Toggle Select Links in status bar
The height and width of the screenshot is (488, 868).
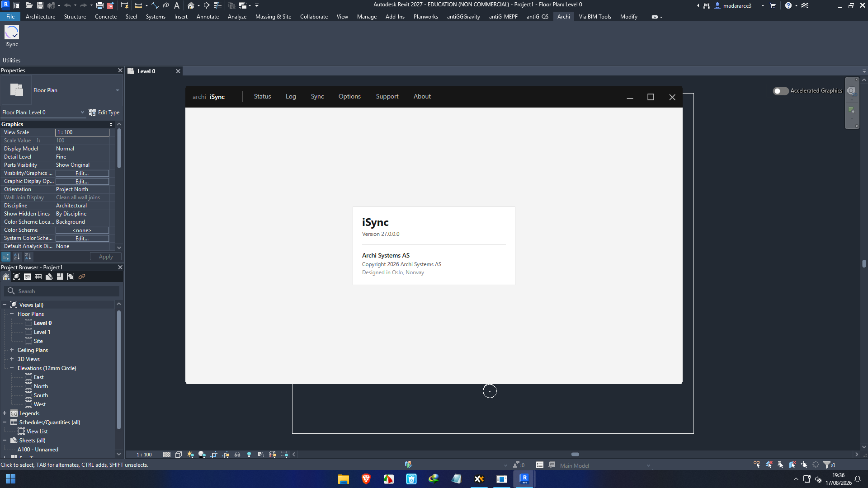pos(757,465)
